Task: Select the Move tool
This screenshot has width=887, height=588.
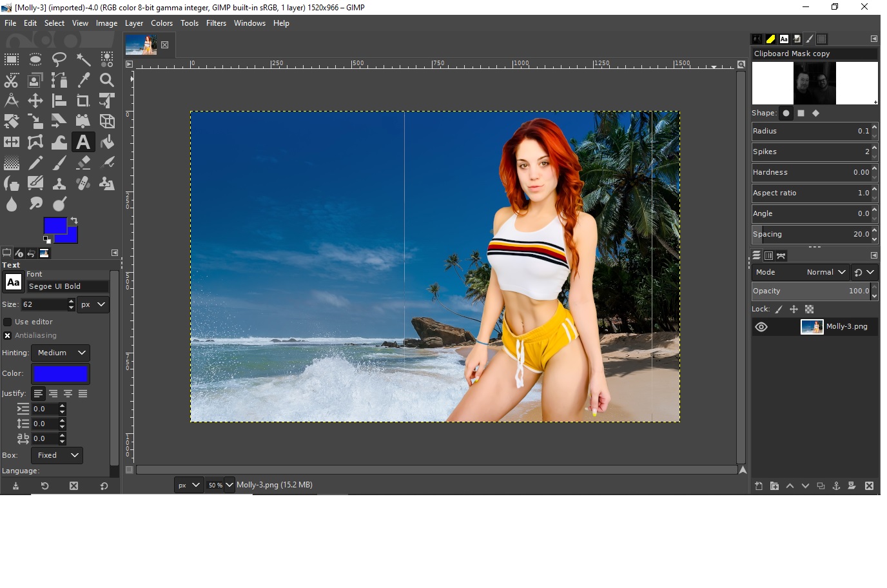Action: (x=35, y=101)
